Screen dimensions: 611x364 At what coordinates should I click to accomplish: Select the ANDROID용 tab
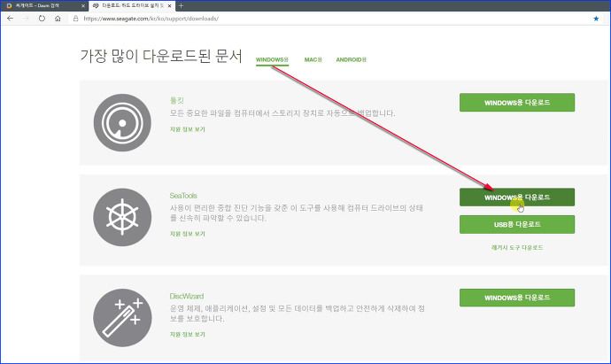pyautogui.click(x=351, y=59)
